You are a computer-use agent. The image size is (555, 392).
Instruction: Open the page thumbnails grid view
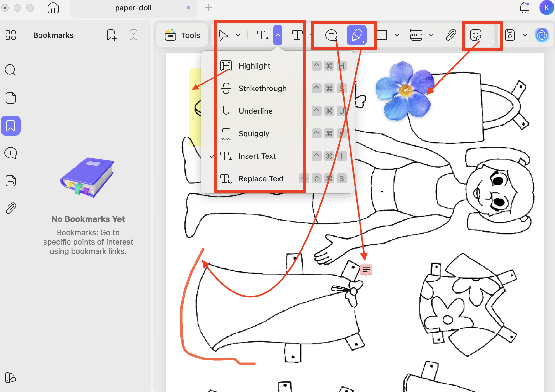click(10, 35)
